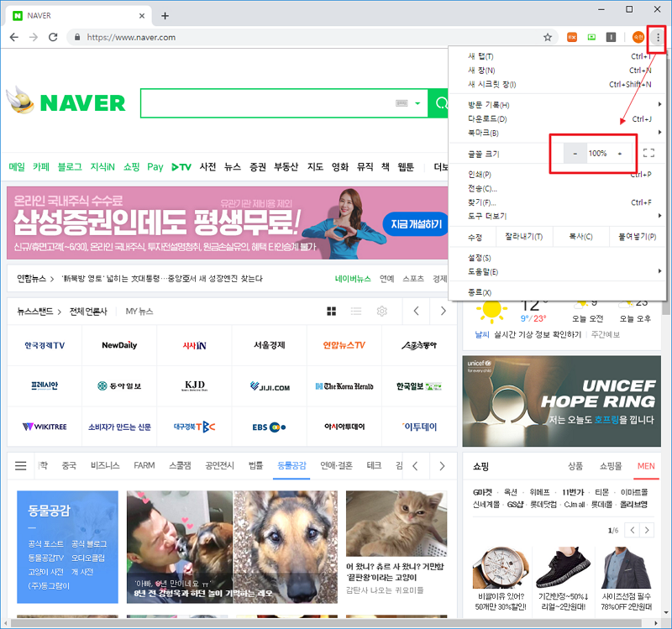Switch newsstand to list view icon

pos(355,311)
